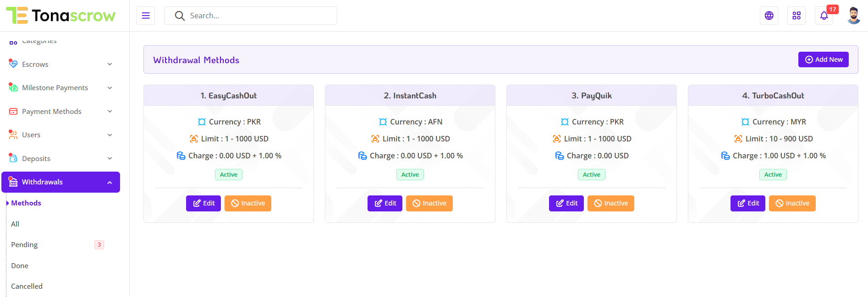Click the hamburger menu toggle icon
Screen dimensions: 868x297
coord(146,16)
